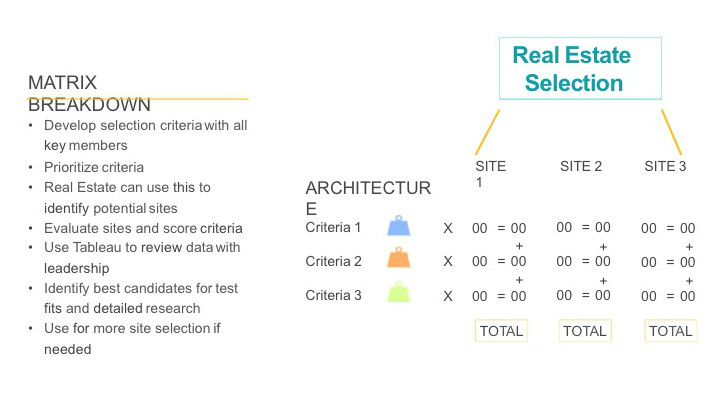Click the blue weight icon for Criteria 1
Image resolution: width=718 pixels, height=412 pixels.
(399, 227)
